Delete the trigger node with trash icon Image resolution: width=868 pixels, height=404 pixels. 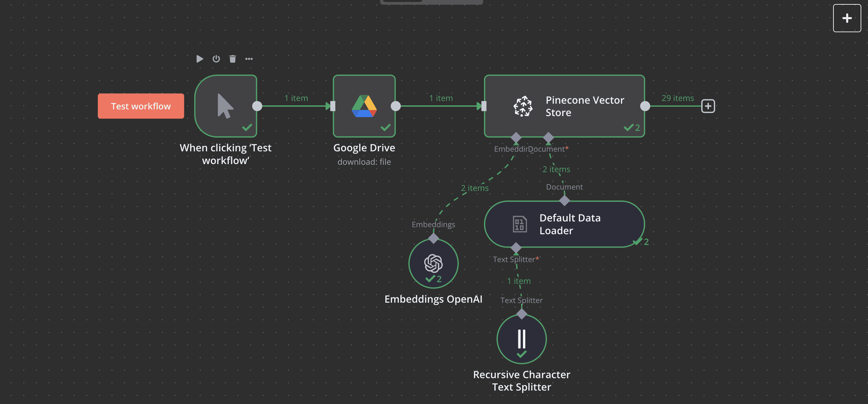pos(233,59)
